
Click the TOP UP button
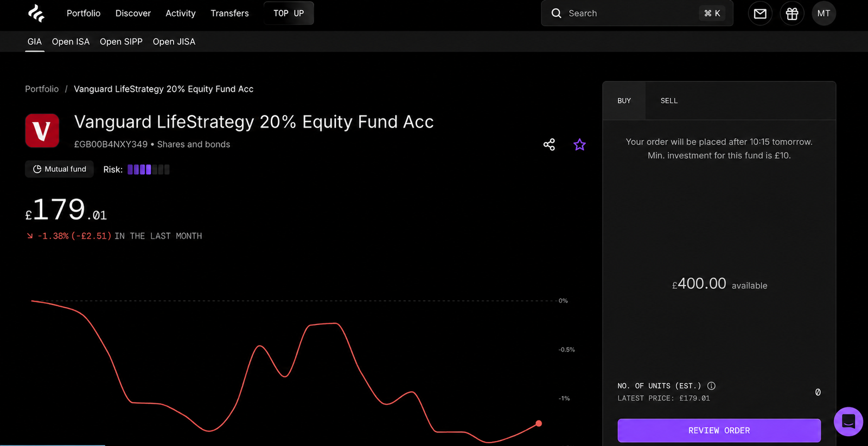[x=289, y=14]
